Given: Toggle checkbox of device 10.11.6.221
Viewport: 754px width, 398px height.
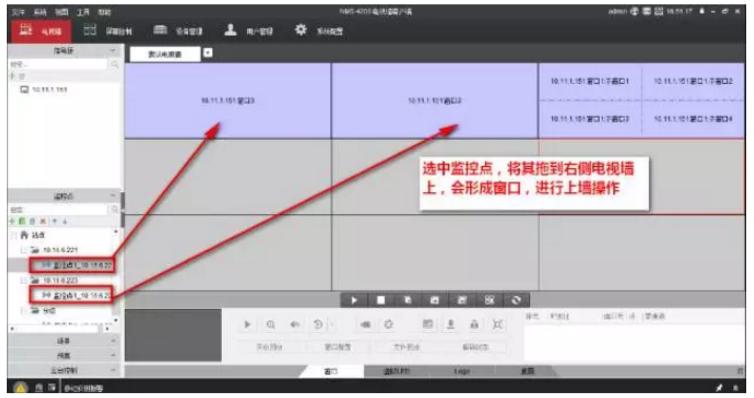Looking at the screenshot, I should [x=24, y=250].
